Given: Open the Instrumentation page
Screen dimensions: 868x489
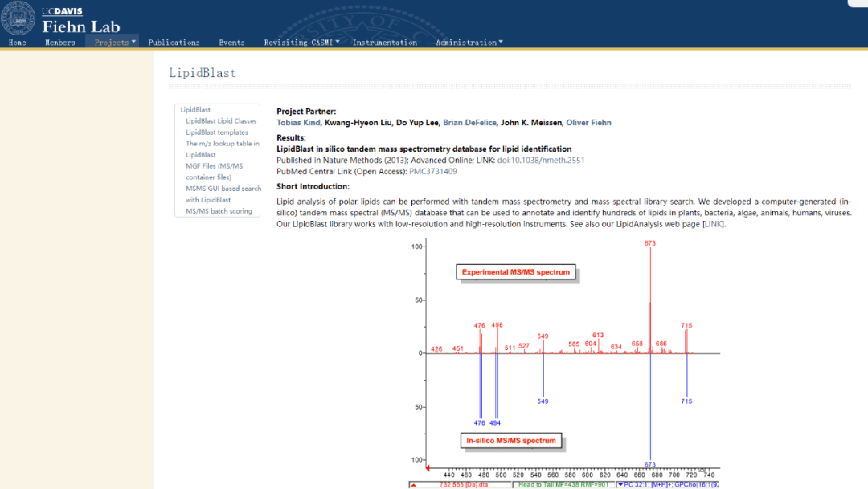Looking at the screenshot, I should [x=385, y=42].
